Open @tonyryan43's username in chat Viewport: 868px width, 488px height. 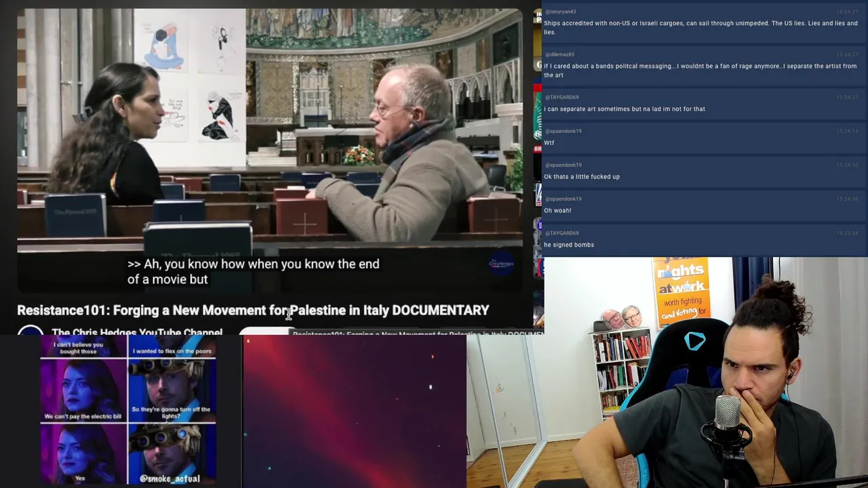[x=560, y=12]
